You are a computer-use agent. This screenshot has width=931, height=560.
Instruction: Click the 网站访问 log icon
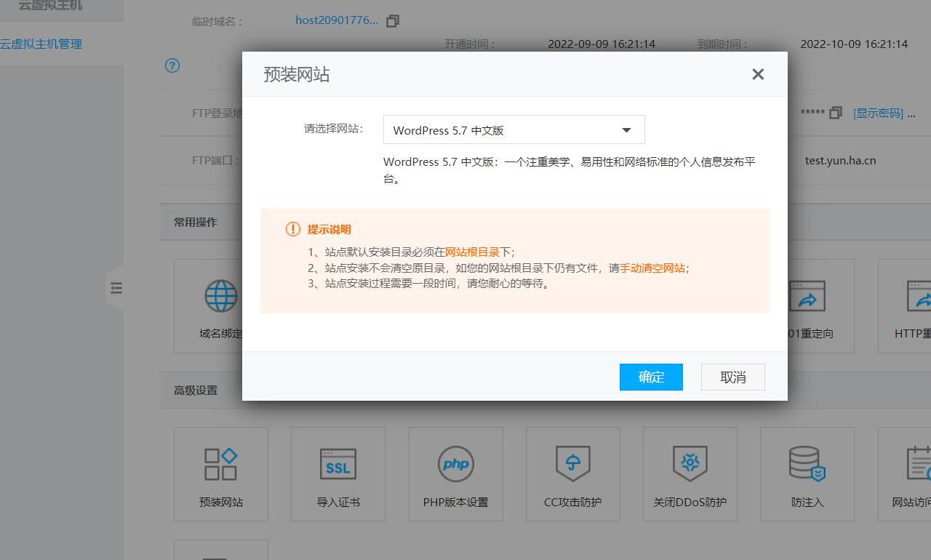[918, 474]
